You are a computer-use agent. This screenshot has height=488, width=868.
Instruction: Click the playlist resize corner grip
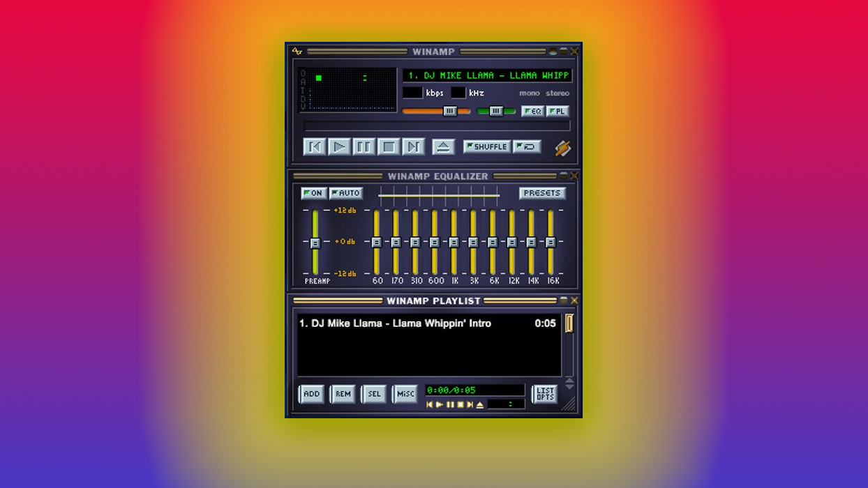coord(569,404)
